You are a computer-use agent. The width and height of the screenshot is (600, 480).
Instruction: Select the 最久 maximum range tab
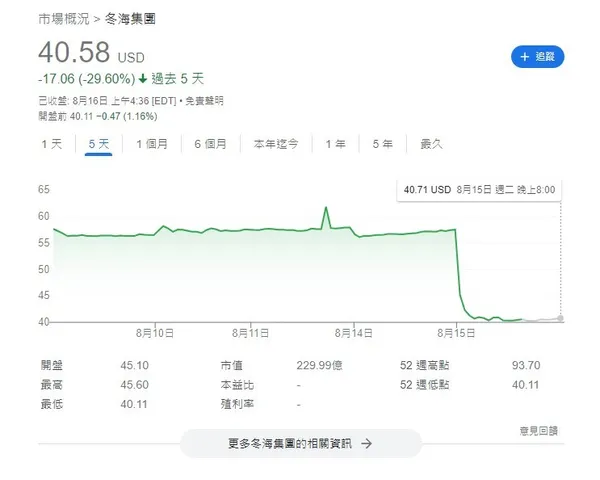(431, 144)
